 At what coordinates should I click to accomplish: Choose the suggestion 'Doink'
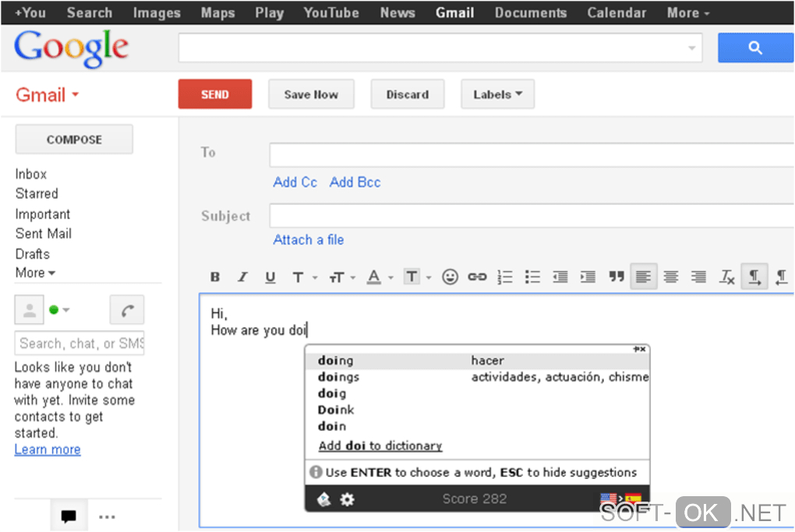tap(477, 410)
